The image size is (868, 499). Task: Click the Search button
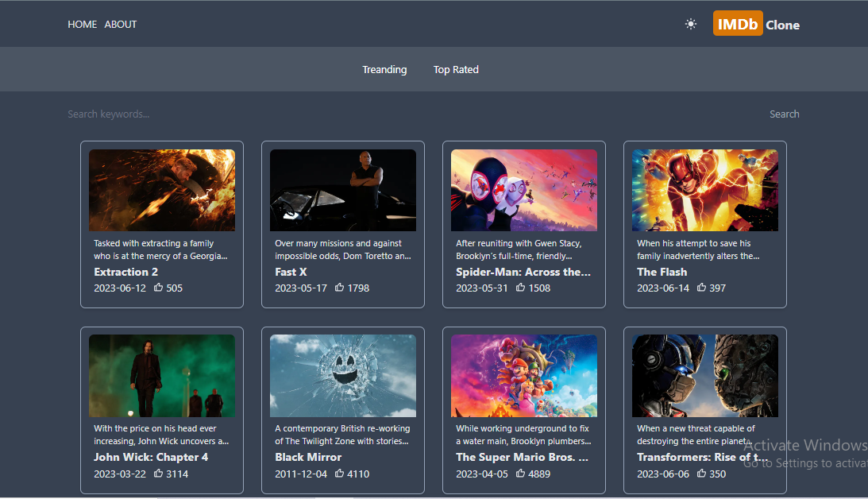[785, 114]
